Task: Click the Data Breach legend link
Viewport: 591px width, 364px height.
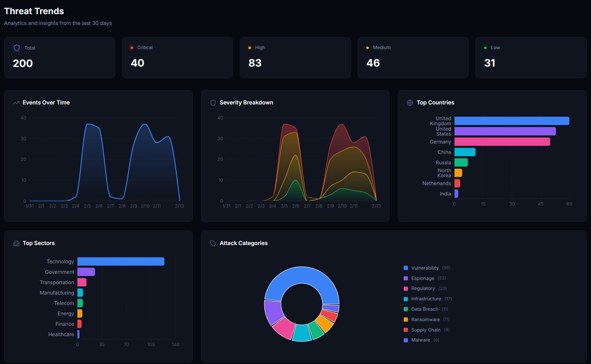Action: (x=425, y=309)
